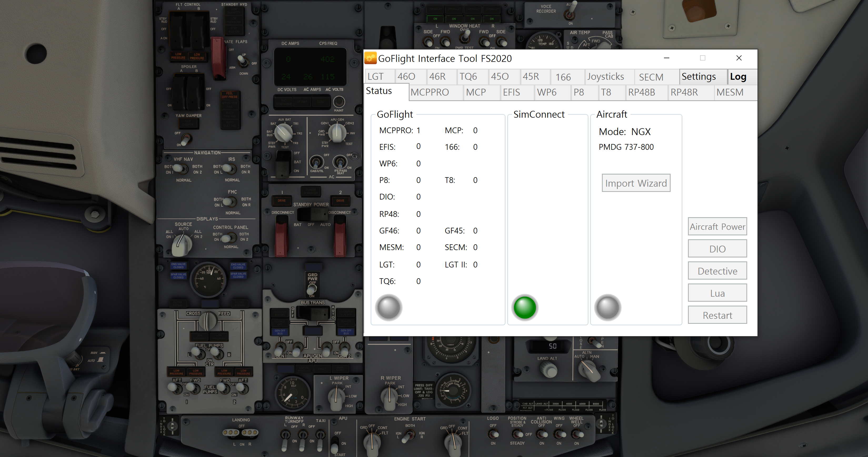Select the RP48R tab
The width and height of the screenshot is (868, 457).
(691, 92)
